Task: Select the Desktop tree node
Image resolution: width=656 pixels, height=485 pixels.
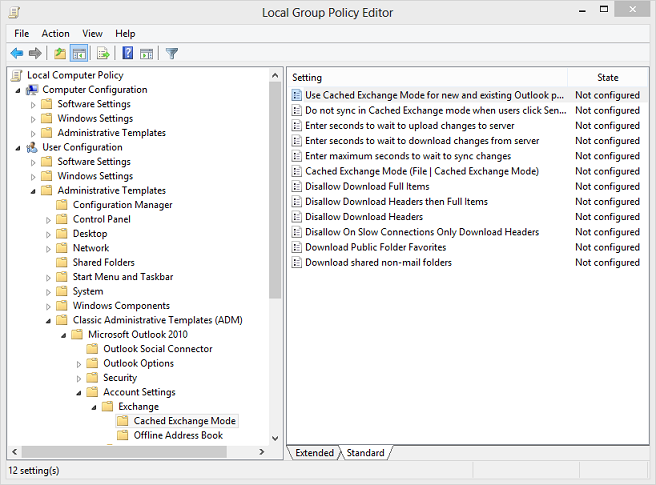Action: pos(90,234)
